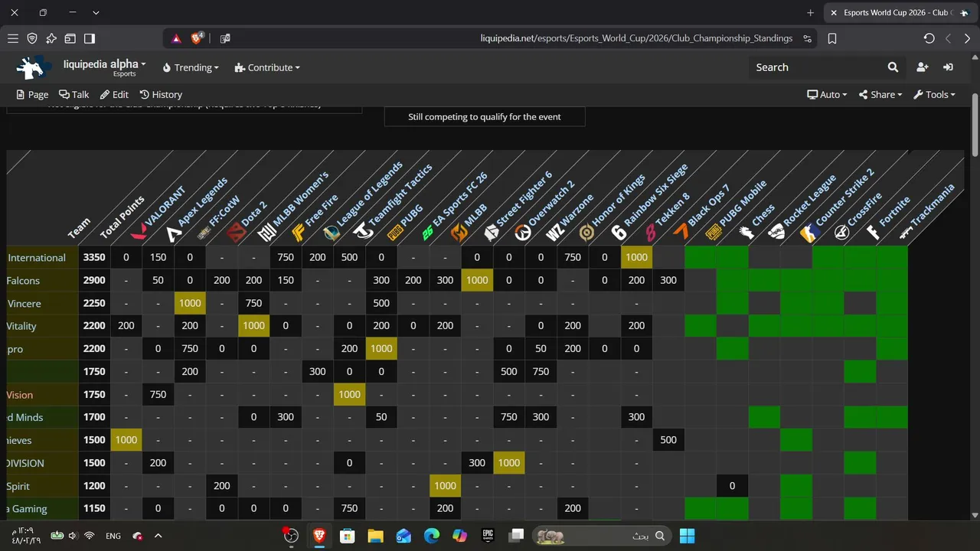Click the VALORANT game icon in header
The image size is (980, 551).
[139, 230]
